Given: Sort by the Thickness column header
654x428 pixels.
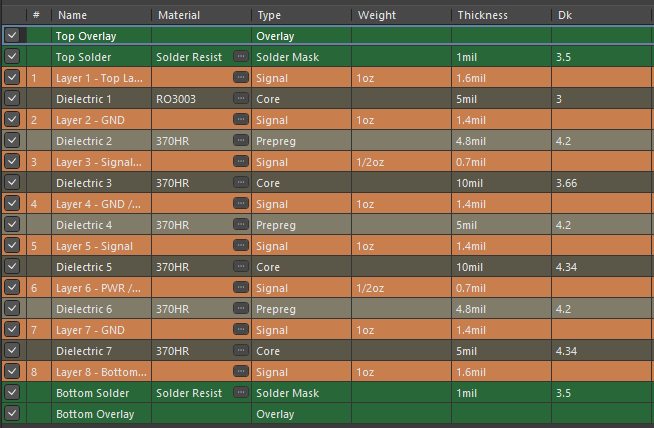Looking at the screenshot, I should pyautogui.click(x=483, y=15).
